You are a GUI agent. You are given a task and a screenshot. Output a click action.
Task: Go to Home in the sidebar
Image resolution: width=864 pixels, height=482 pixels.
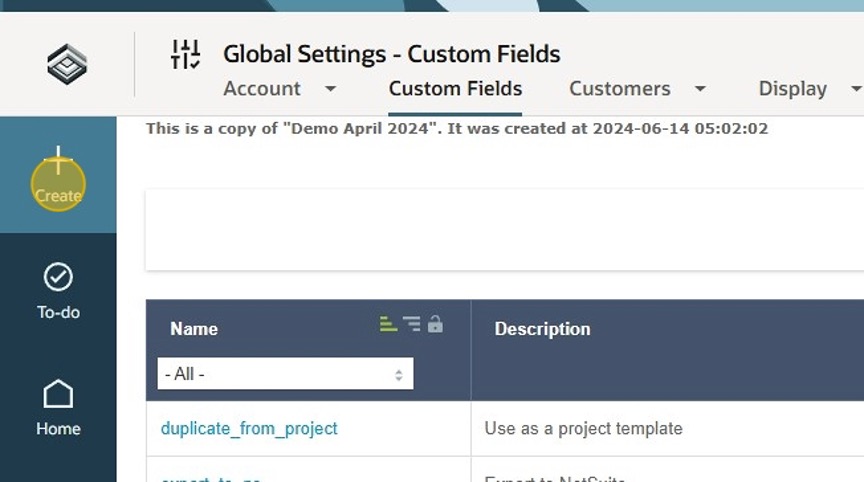[x=58, y=394]
